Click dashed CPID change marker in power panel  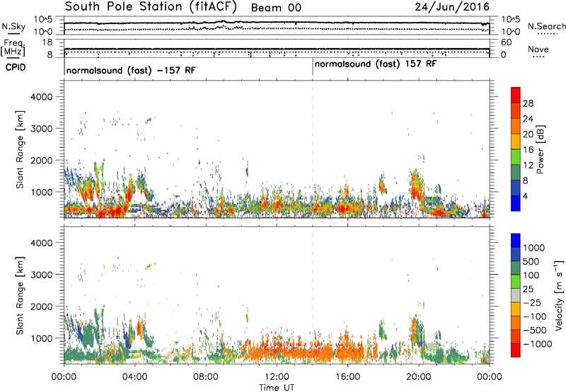(x=313, y=149)
